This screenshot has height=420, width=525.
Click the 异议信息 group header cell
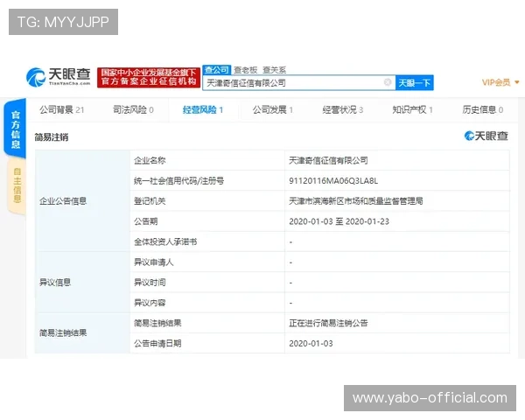(x=82, y=283)
